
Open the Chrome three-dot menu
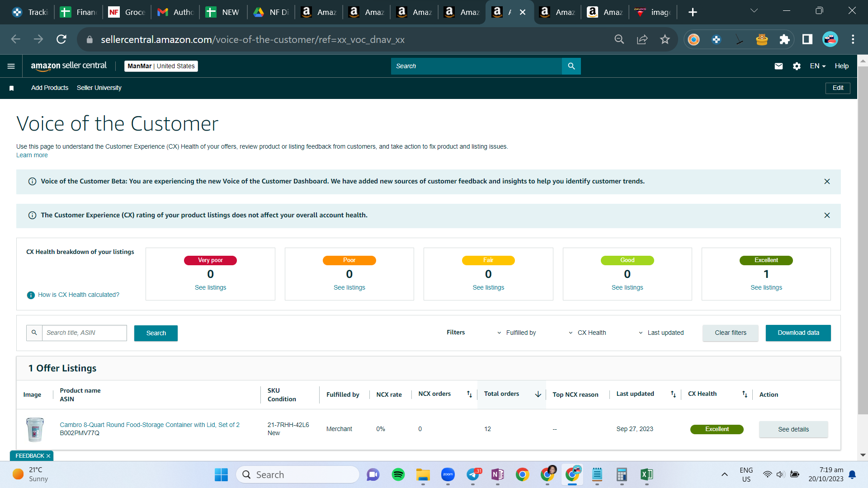pos(853,39)
